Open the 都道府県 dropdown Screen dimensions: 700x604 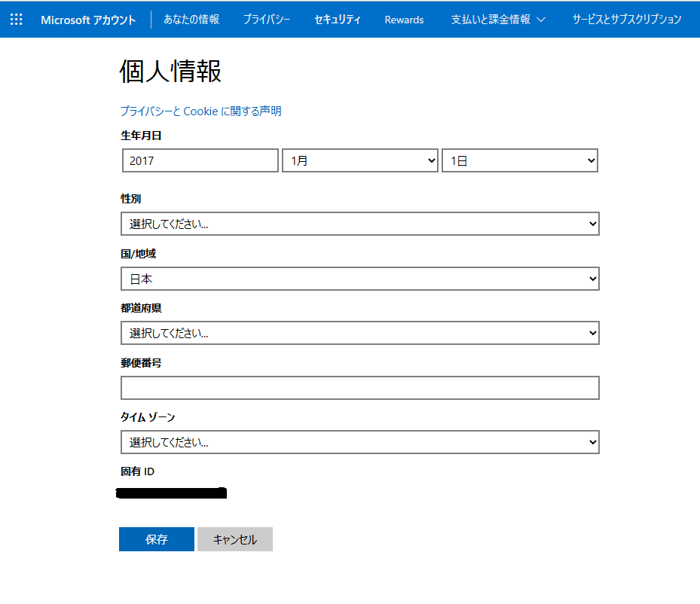tap(360, 333)
